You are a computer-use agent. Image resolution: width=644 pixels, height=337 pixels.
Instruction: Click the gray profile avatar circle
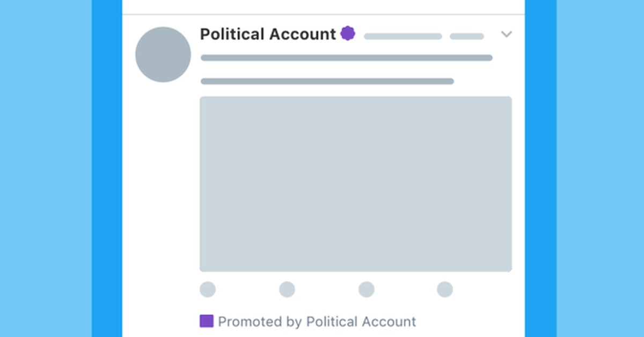coord(163,54)
